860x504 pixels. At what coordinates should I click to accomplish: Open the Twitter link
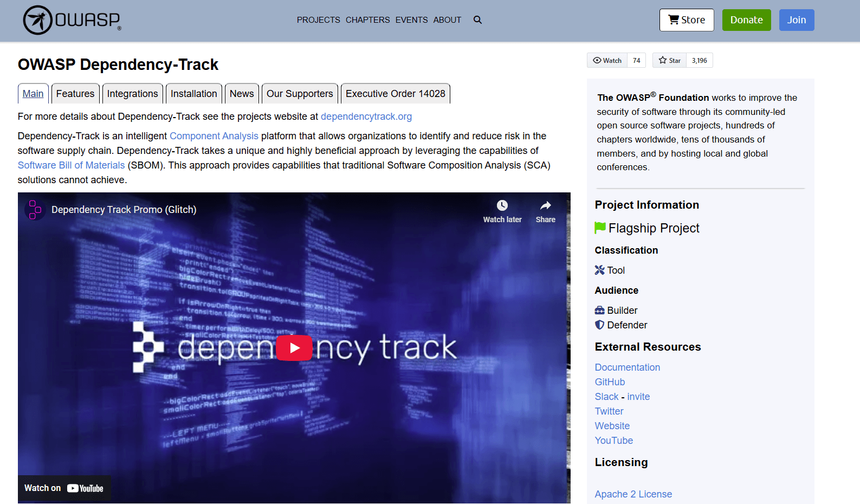609,411
